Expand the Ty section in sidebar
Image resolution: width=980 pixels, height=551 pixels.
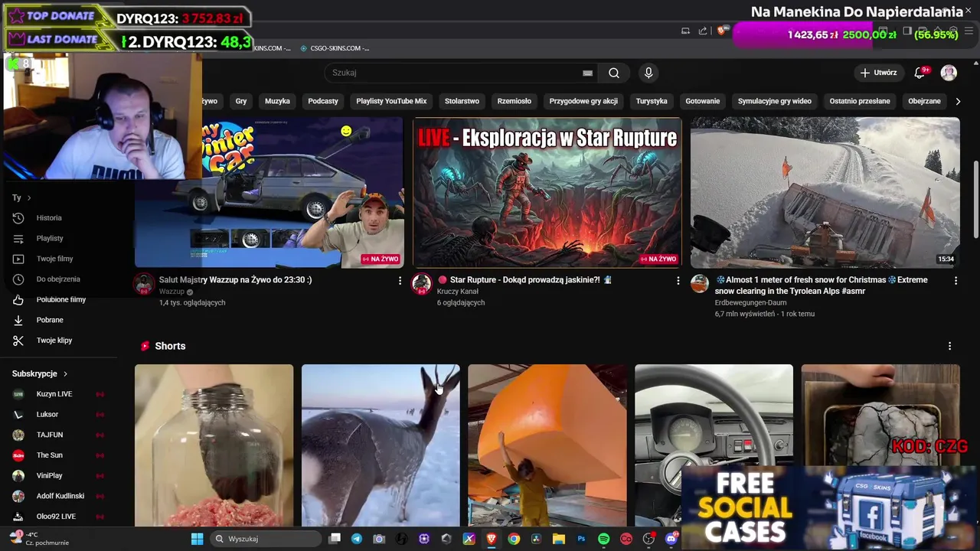point(21,197)
